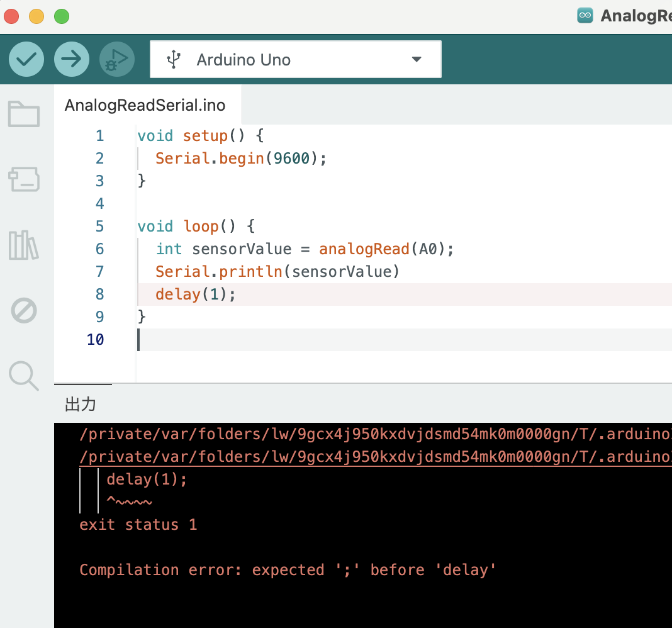Click the delay(1); line in the editor
This screenshot has height=628, width=672.
[x=196, y=294]
